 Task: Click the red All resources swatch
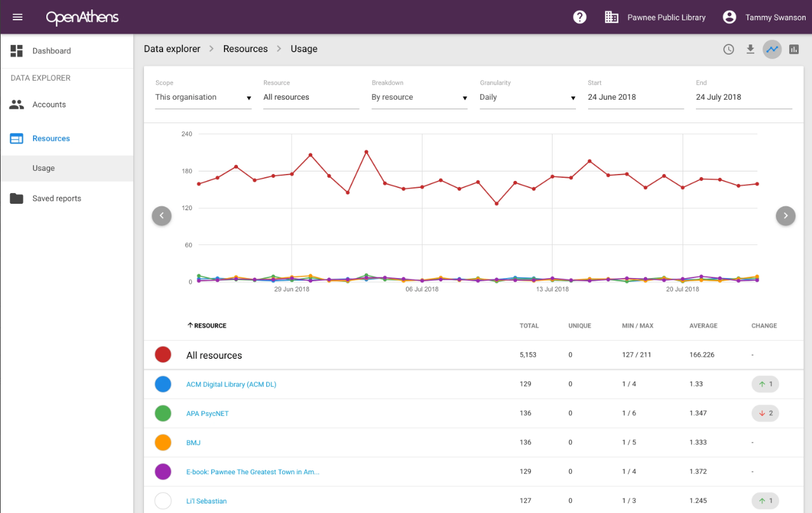pyautogui.click(x=163, y=355)
